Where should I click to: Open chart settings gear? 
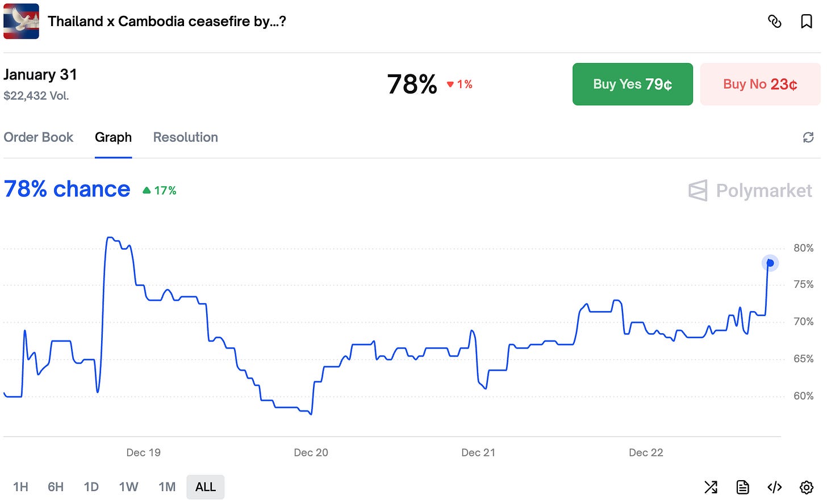pos(806,487)
